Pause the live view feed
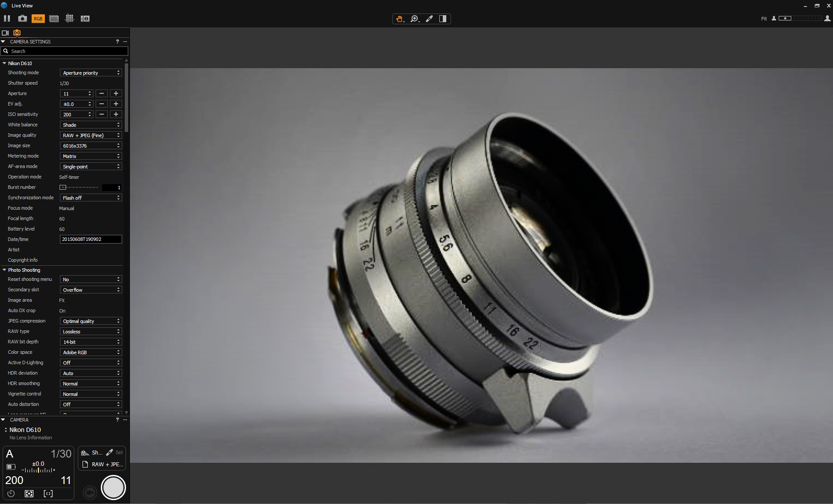This screenshot has height=504, width=833. (7, 19)
